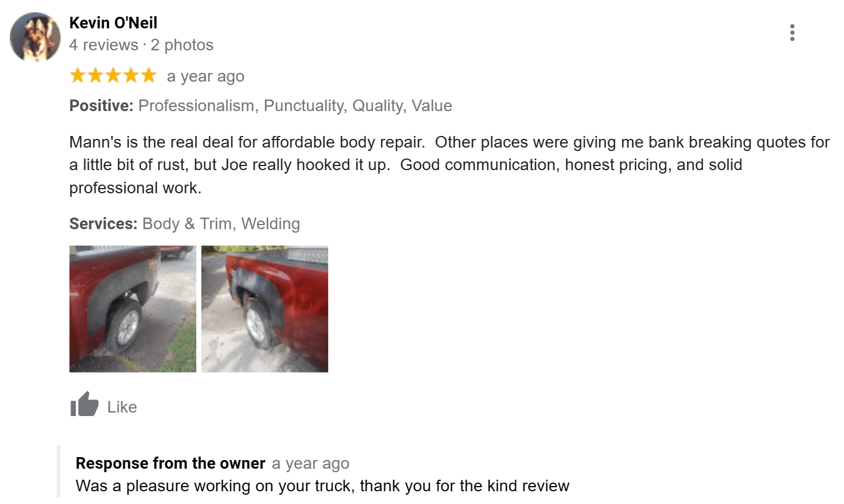Viewport: 844px width, 504px height.
Task: Click the 'a year ago' review timestamp
Action: click(206, 76)
